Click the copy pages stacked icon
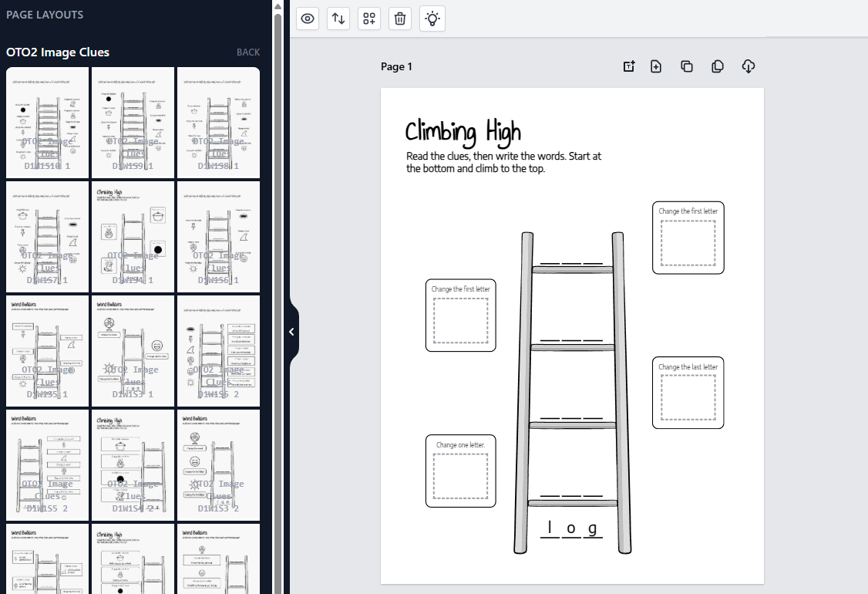868x594 pixels. click(x=717, y=66)
